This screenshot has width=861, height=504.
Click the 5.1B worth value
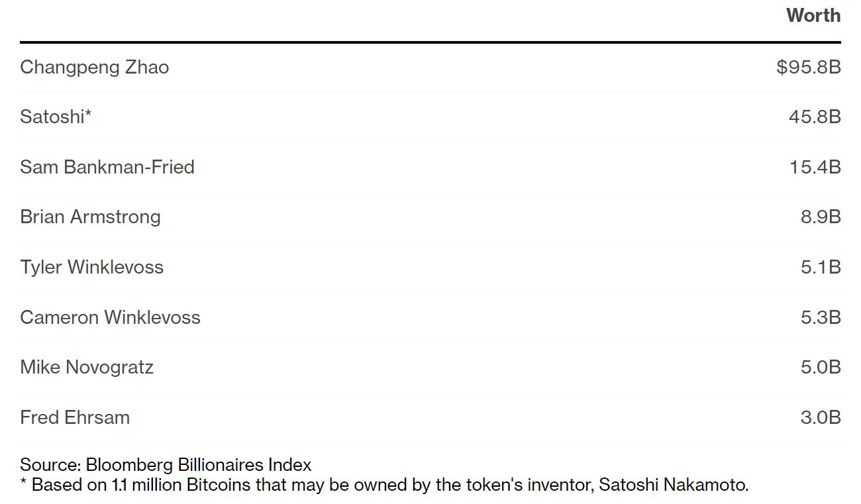point(820,268)
